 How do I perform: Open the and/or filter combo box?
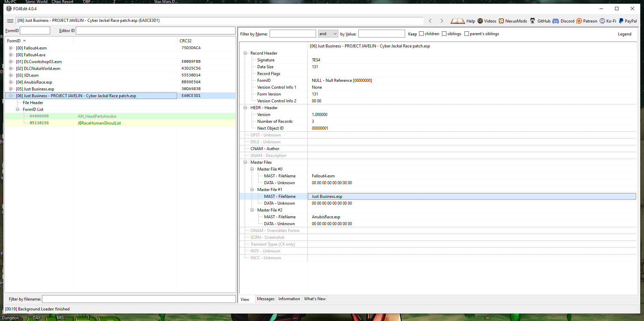point(328,34)
